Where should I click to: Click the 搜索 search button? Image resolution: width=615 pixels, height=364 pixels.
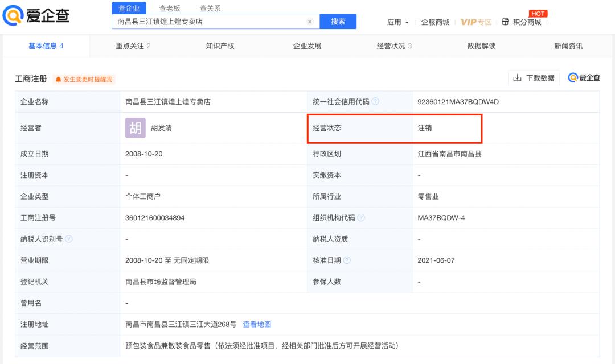coord(338,21)
